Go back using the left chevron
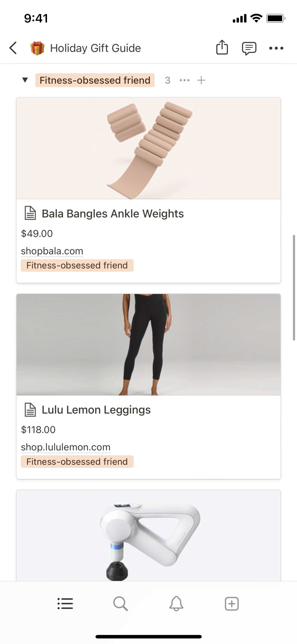Image resolution: width=297 pixels, height=644 pixels. point(13,48)
